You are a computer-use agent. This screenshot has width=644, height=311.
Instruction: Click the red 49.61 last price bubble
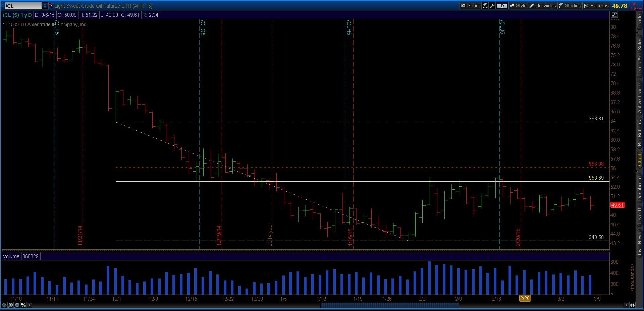pyautogui.click(x=618, y=205)
